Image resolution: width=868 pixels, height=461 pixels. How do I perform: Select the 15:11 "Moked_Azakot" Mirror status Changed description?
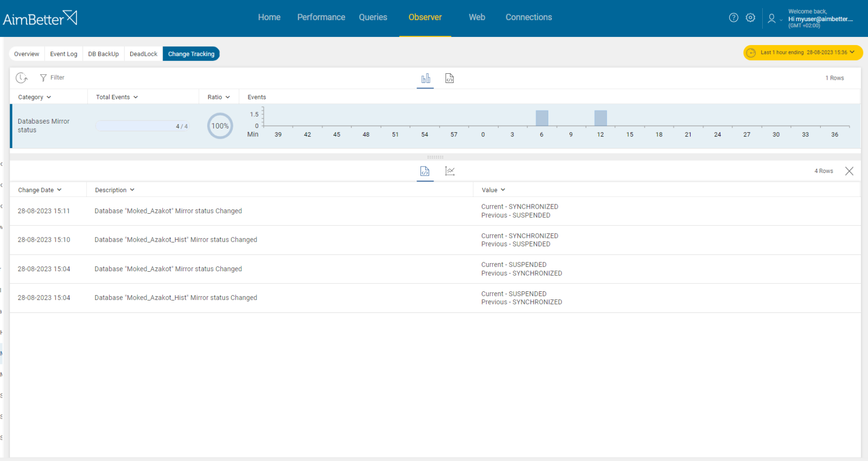pyautogui.click(x=168, y=212)
